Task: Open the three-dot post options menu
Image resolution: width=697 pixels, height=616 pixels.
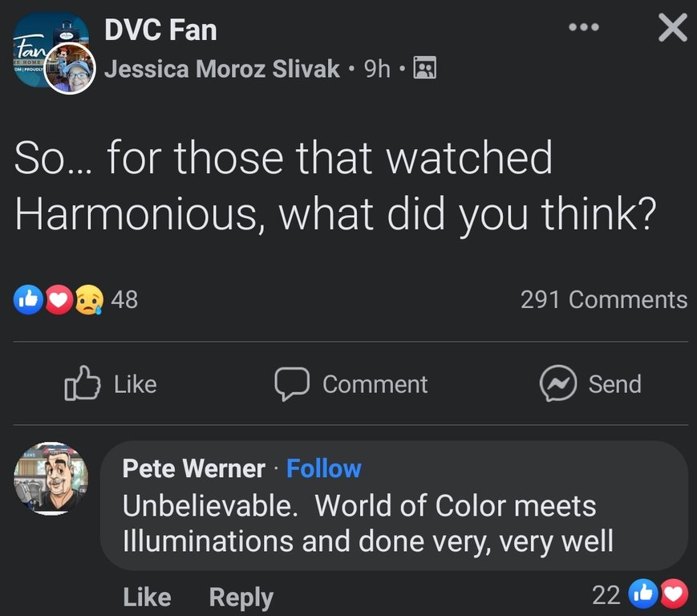Action: pyautogui.click(x=583, y=27)
